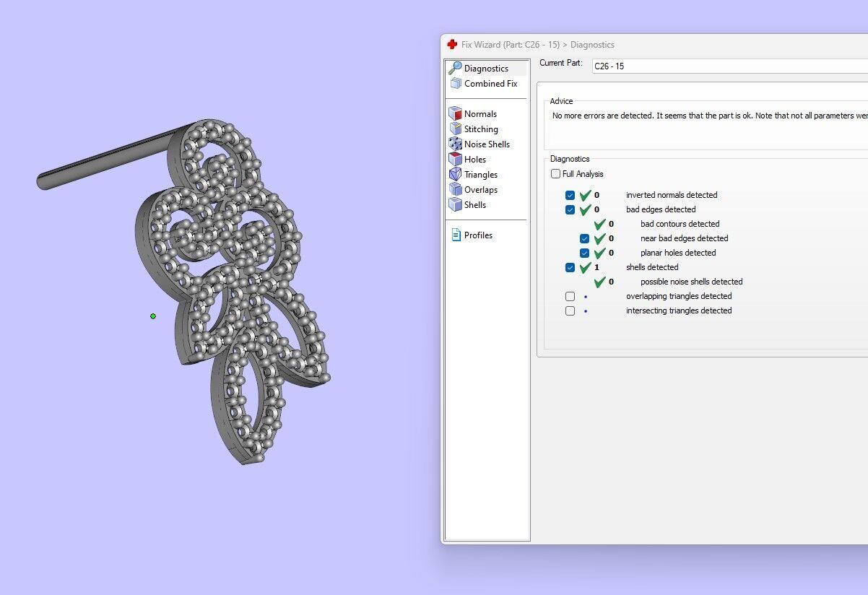
Task: Open the Profiles page
Action: point(472,235)
